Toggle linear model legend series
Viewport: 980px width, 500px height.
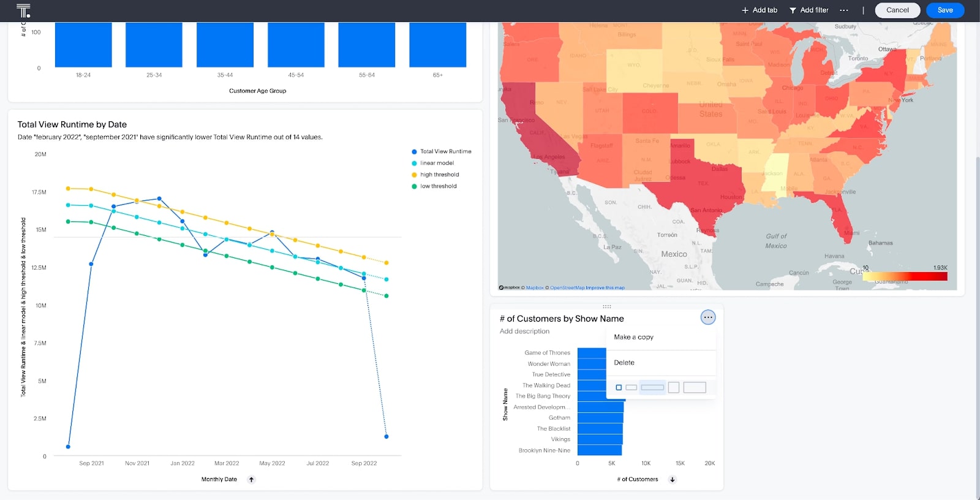(433, 163)
